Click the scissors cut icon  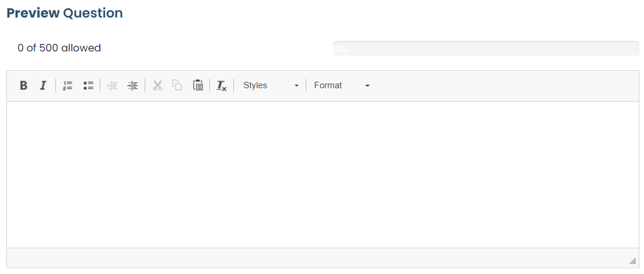pyautogui.click(x=157, y=85)
